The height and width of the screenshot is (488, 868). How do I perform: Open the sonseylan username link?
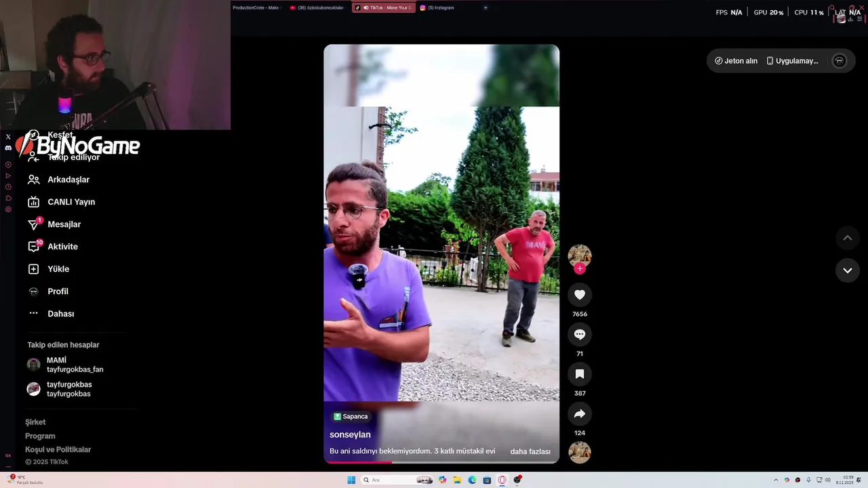[x=350, y=434]
